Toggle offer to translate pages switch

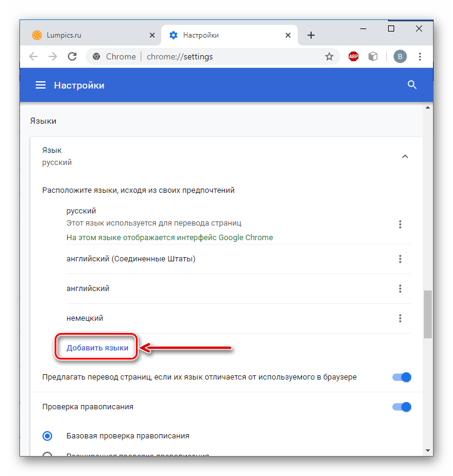tap(401, 377)
